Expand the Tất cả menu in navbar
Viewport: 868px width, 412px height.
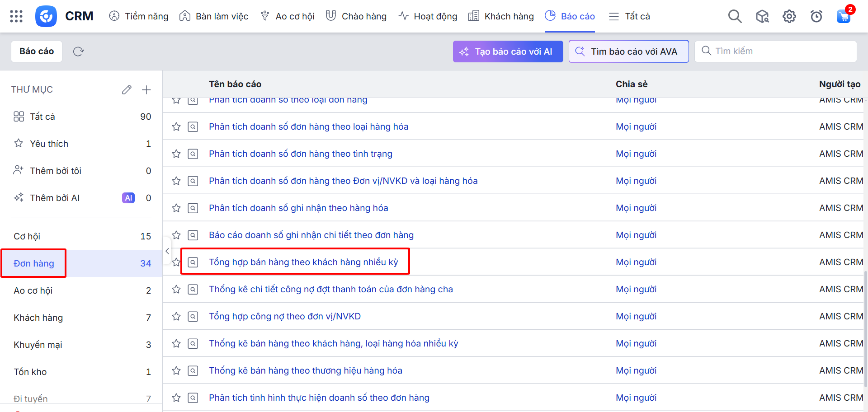click(x=629, y=16)
